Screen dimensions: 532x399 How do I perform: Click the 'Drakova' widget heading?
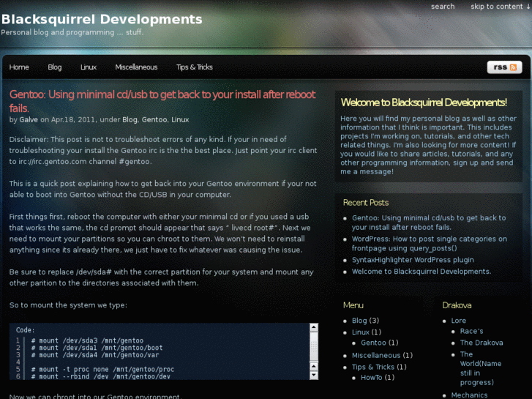tap(457, 305)
